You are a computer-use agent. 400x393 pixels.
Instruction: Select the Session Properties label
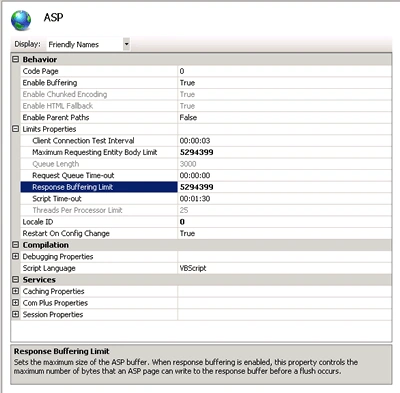pyautogui.click(x=53, y=315)
